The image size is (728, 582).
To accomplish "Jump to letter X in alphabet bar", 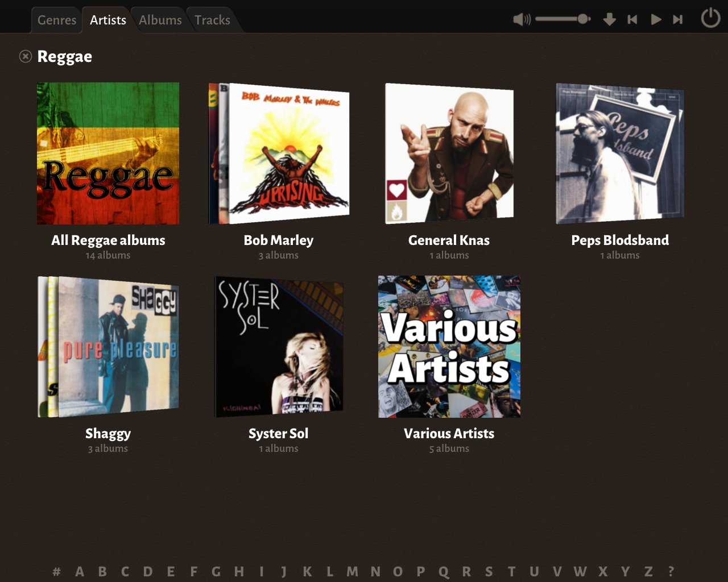I will pos(603,571).
